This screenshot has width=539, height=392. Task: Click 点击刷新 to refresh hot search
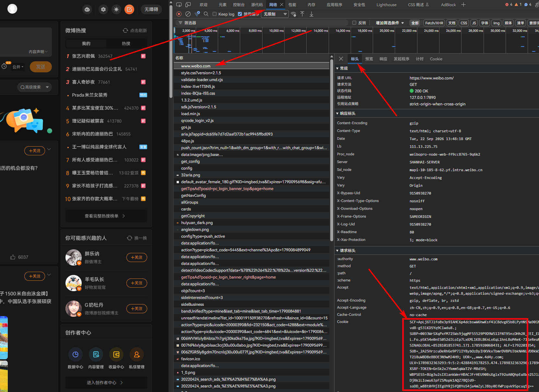pos(135,30)
